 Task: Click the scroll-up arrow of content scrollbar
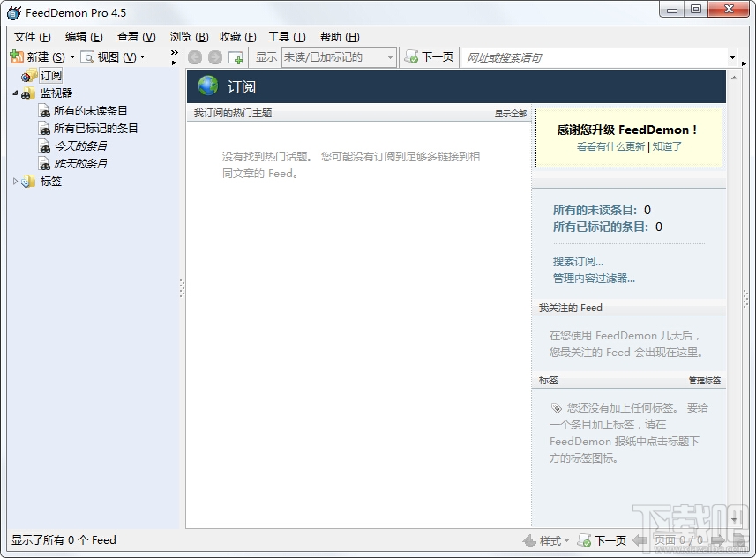coord(734,77)
